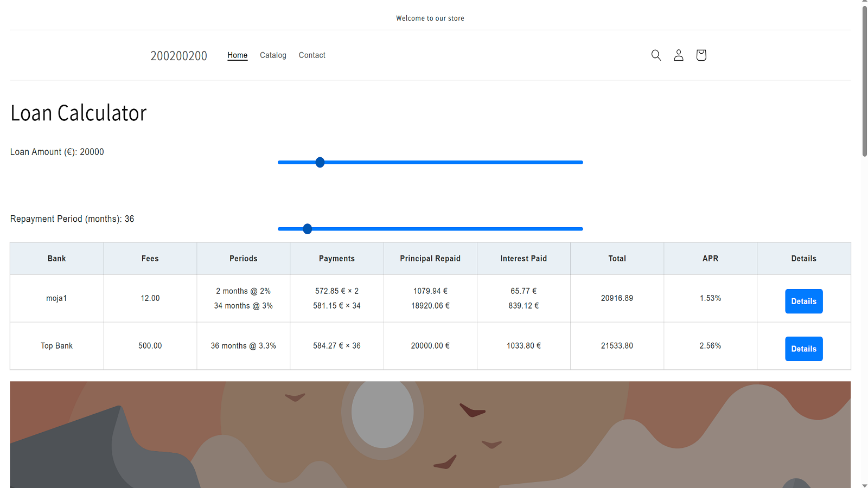The height and width of the screenshot is (488, 868).
Task: Click the person silhouette icon
Action: pyautogui.click(x=678, y=55)
